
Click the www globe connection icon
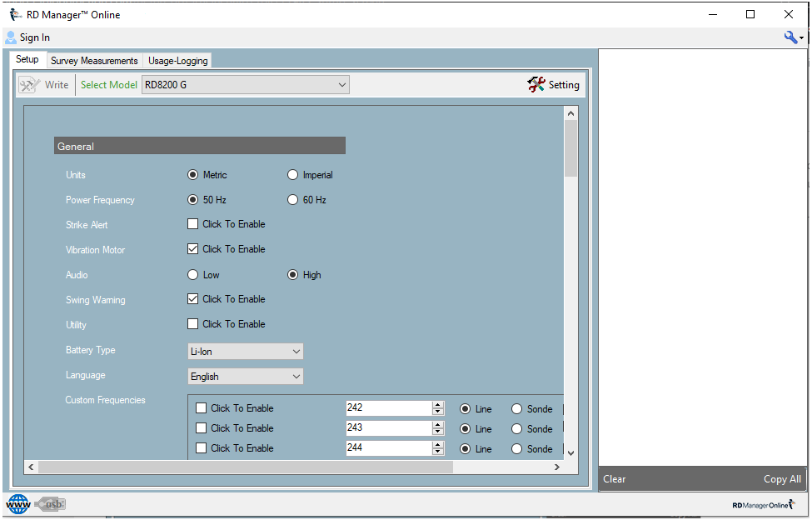point(17,503)
